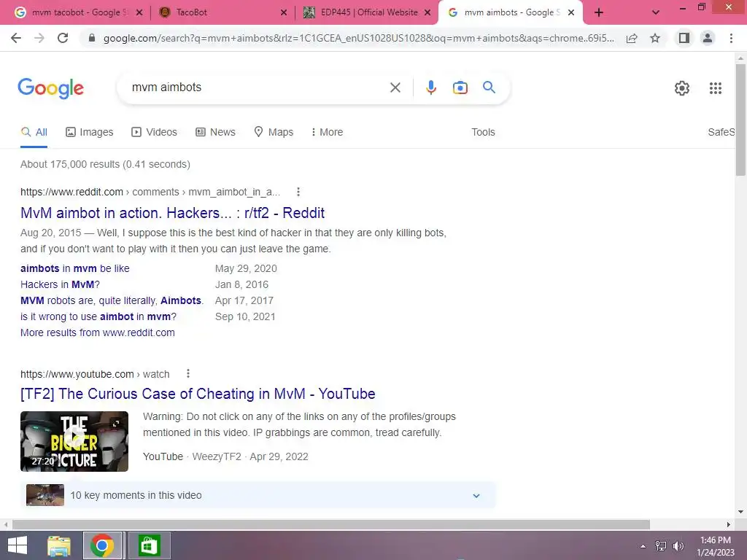The height and width of the screenshot is (560, 747).
Task: Select the Videos results tab
Action: pos(155,132)
